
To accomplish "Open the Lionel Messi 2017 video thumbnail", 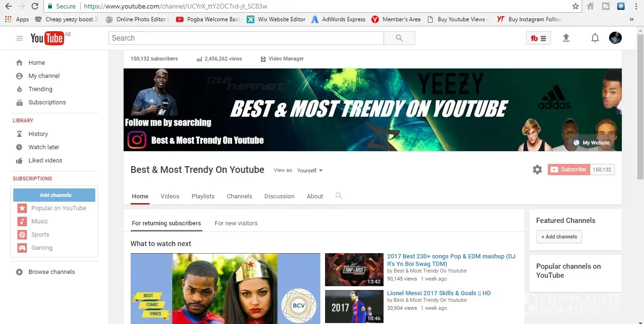I will point(354,306).
